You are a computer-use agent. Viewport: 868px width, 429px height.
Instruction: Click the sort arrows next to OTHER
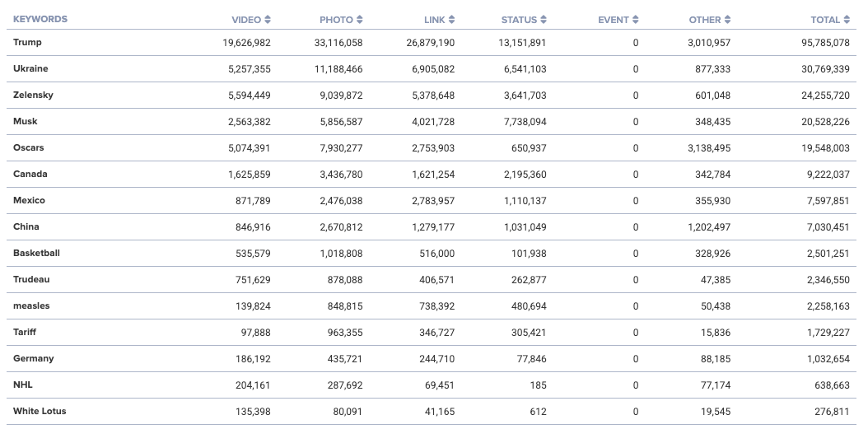point(728,20)
